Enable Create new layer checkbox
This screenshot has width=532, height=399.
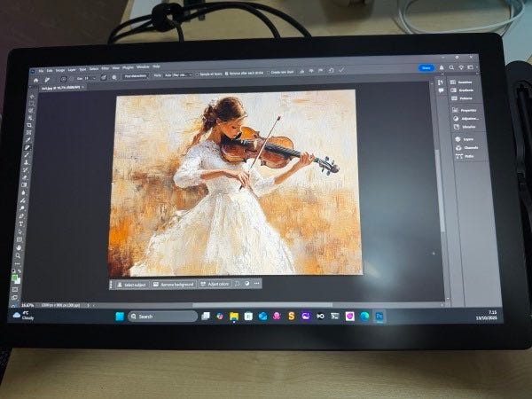tap(269, 73)
